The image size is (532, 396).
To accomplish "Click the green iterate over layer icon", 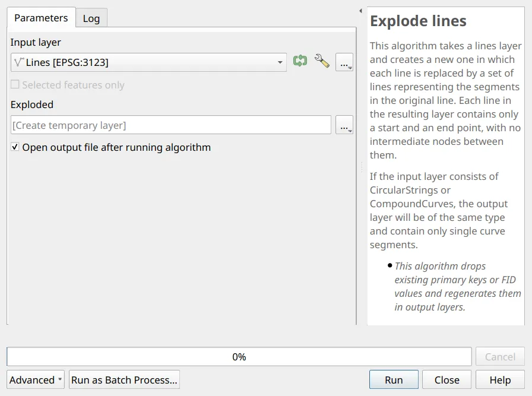I will click(300, 61).
